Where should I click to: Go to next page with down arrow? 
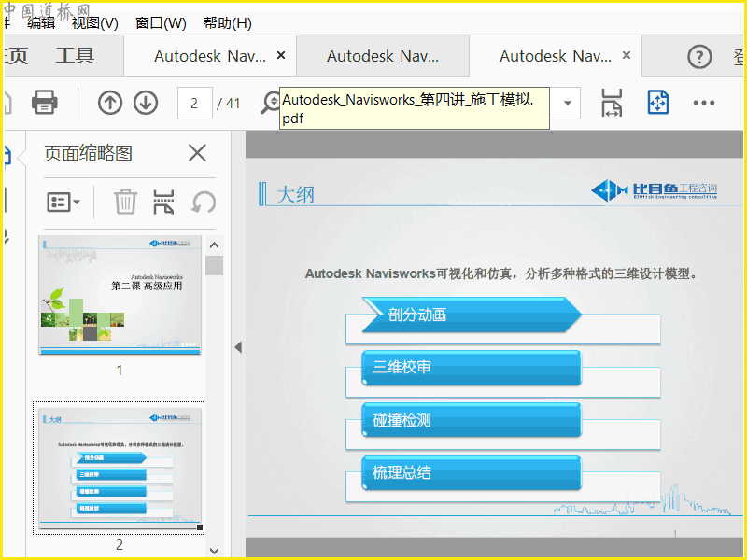click(x=146, y=103)
